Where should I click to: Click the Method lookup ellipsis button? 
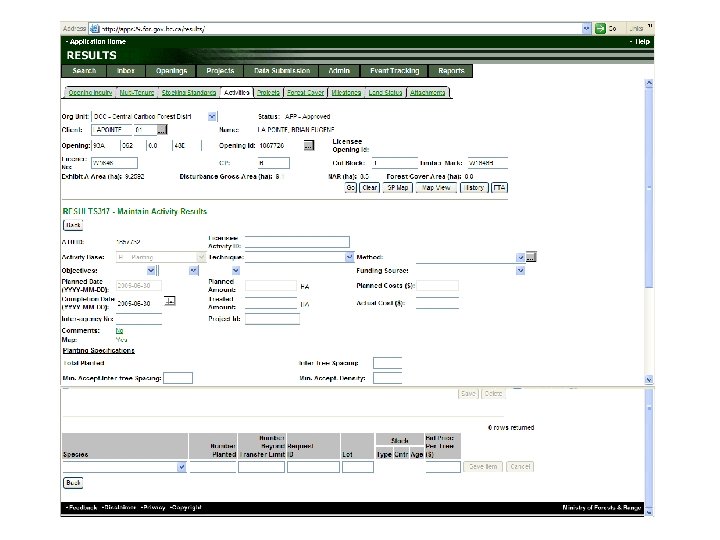(532, 257)
